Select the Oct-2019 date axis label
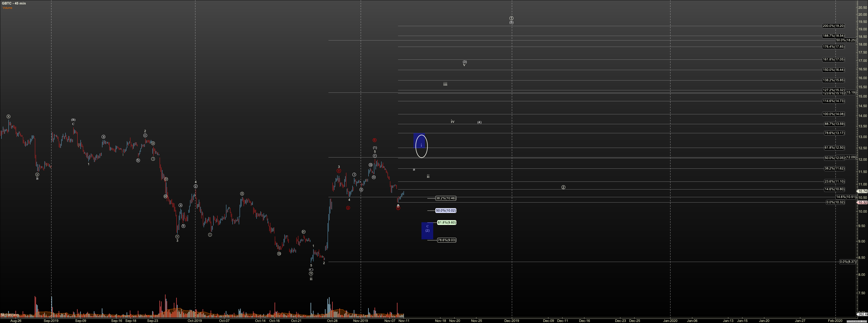Viewport: 868px width, 323px height. pos(195,321)
